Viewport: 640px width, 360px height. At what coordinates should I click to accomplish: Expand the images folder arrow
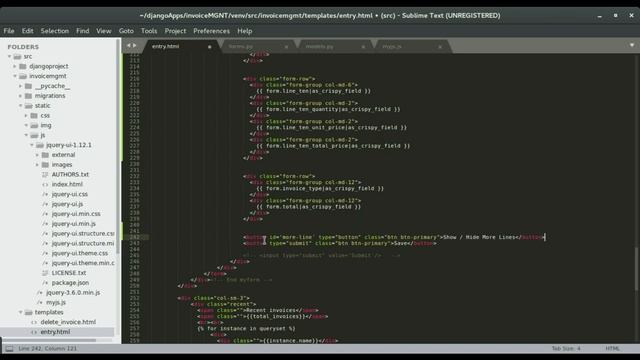pos(37,164)
